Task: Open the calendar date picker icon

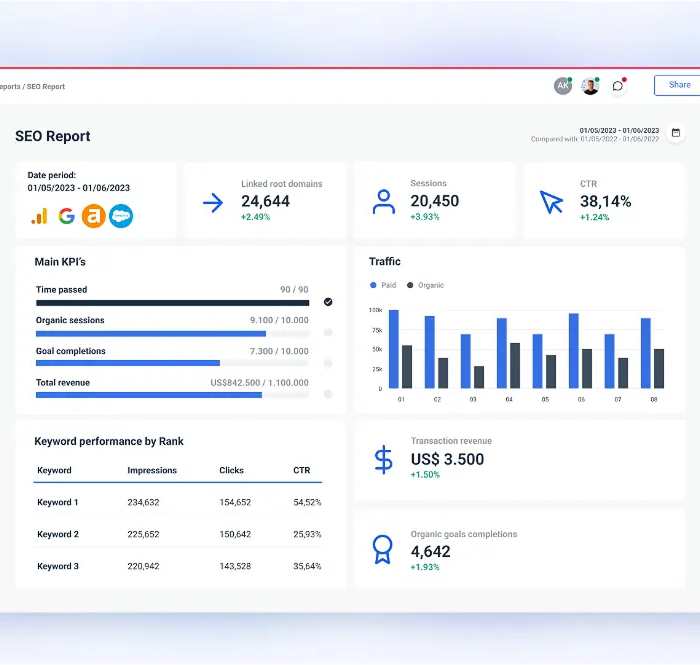Action: click(x=676, y=133)
